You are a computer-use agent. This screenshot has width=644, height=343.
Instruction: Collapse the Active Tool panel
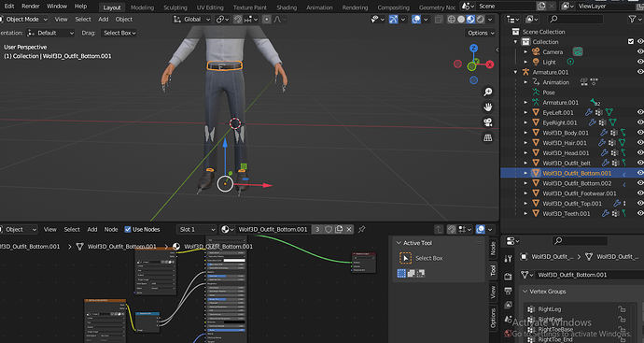tap(399, 243)
